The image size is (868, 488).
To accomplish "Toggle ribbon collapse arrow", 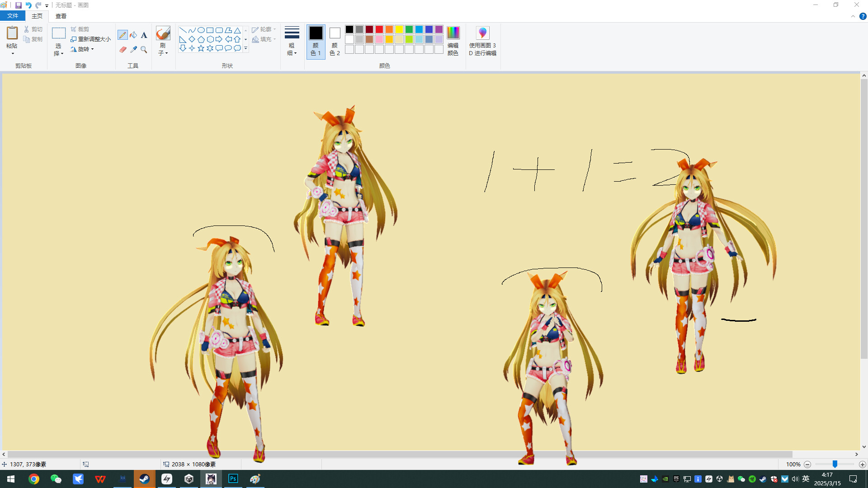I will 853,16.
